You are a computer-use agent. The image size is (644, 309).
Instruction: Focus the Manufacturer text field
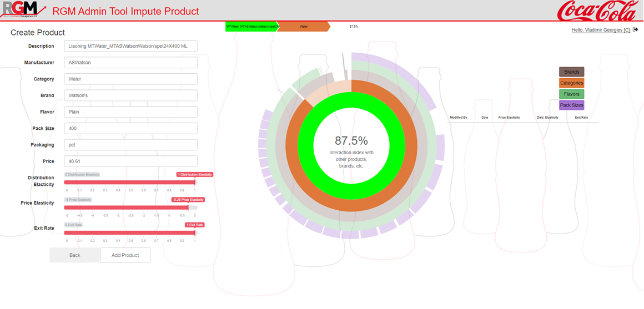pos(130,63)
